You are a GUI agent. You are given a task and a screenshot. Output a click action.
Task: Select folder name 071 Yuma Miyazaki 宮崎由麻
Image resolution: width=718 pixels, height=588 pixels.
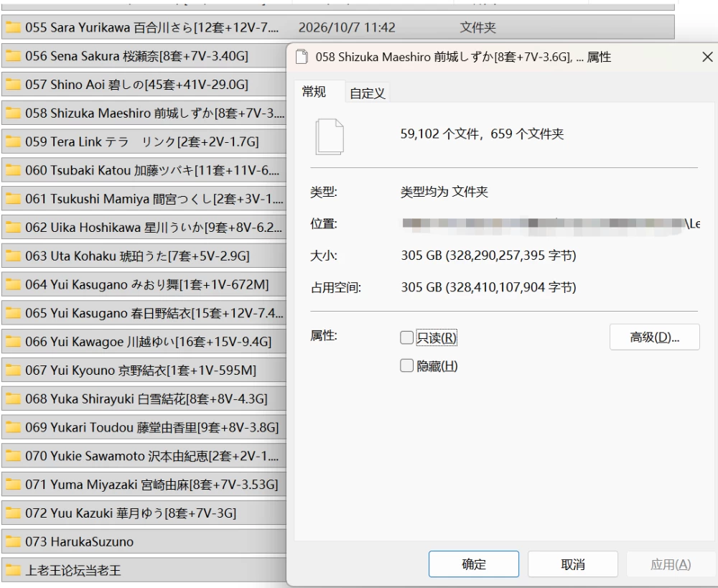pos(151,485)
